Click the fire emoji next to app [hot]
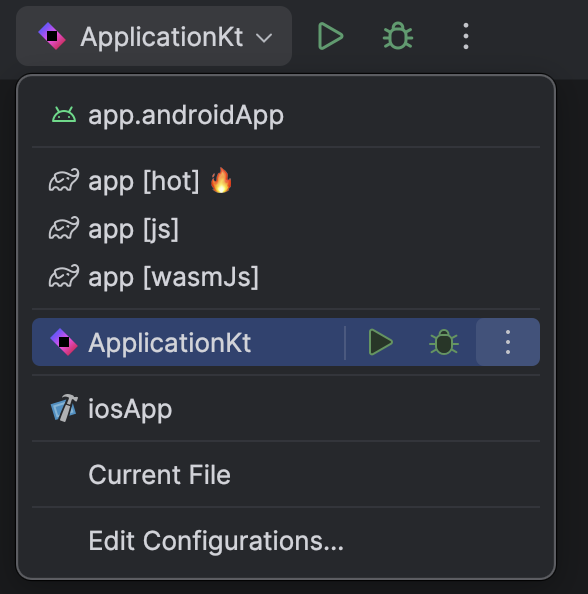This screenshot has height=594, width=588. (x=221, y=180)
